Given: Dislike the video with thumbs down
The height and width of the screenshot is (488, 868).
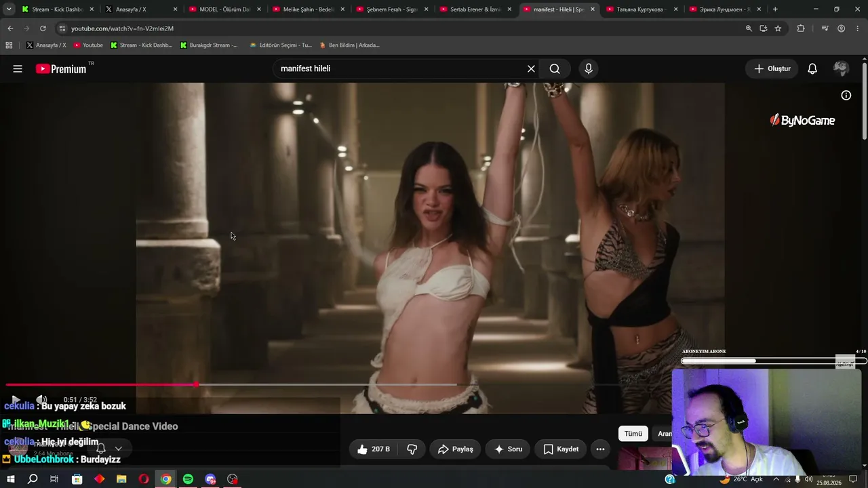Looking at the screenshot, I should (412, 449).
